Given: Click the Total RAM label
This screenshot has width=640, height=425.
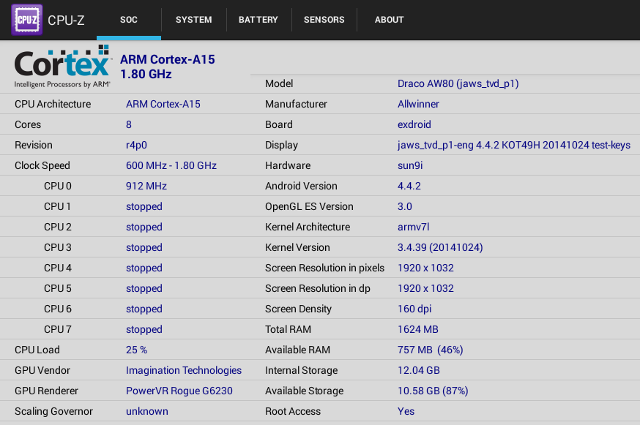Looking at the screenshot, I should click(288, 329).
